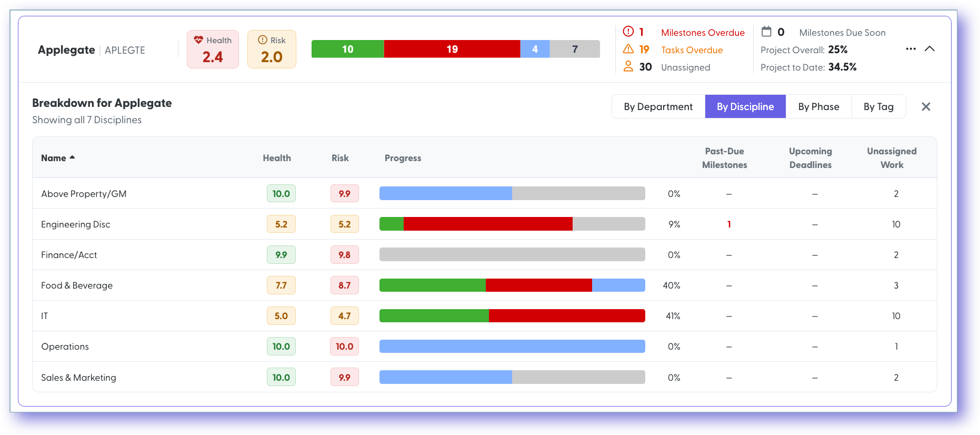Screen dimensions: 980x435
Task: Open the three-dot more options menu
Action: tap(911, 49)
